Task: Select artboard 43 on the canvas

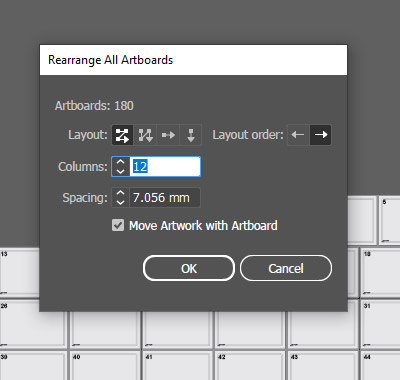Action: click(323, 366)
